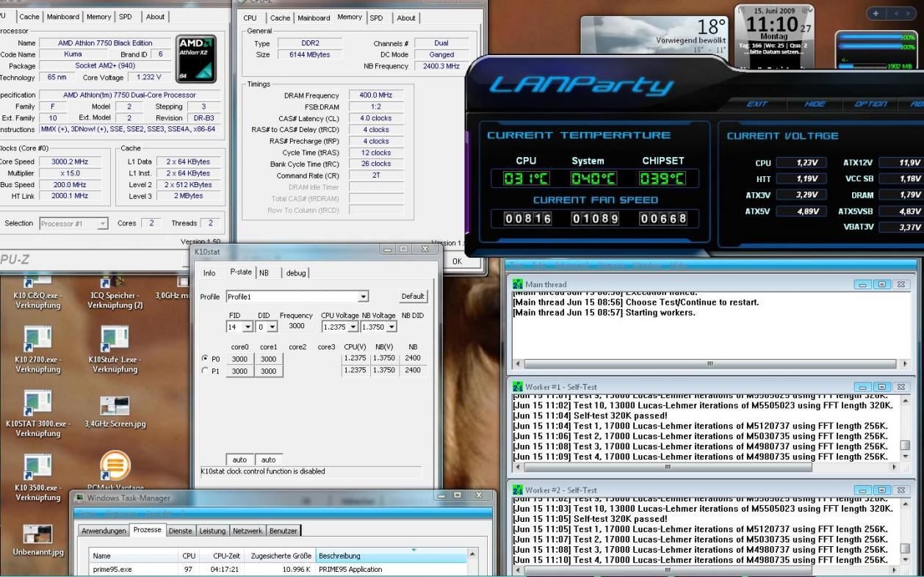
Task: Click the Default button in K10stat
Action: coord(413,297)
